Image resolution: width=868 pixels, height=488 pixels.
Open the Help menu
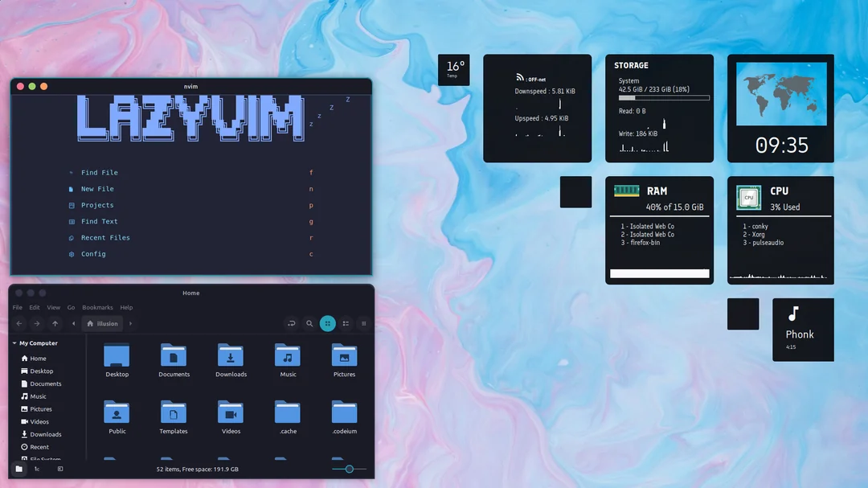pos(126,307)
